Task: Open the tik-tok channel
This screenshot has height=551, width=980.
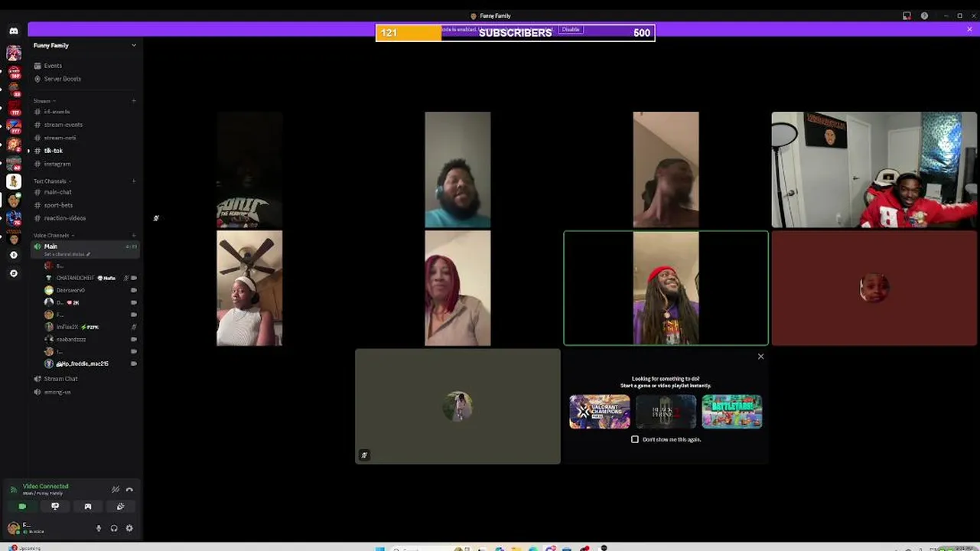Action: [84, 151]
